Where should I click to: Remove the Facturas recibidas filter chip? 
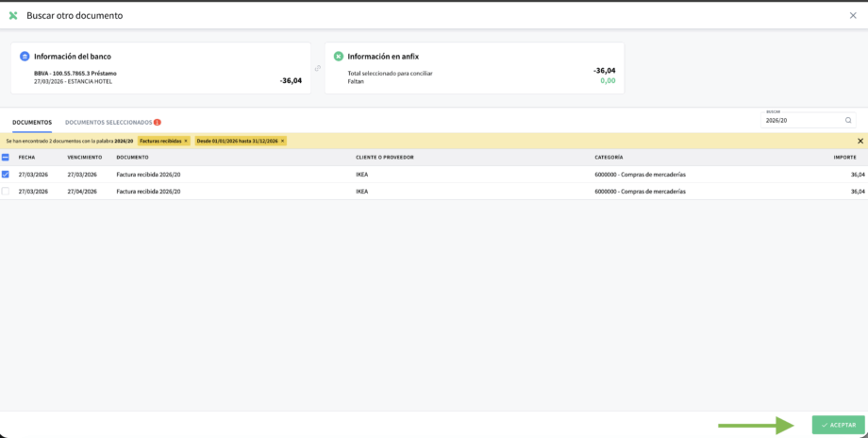coord(186,141)
